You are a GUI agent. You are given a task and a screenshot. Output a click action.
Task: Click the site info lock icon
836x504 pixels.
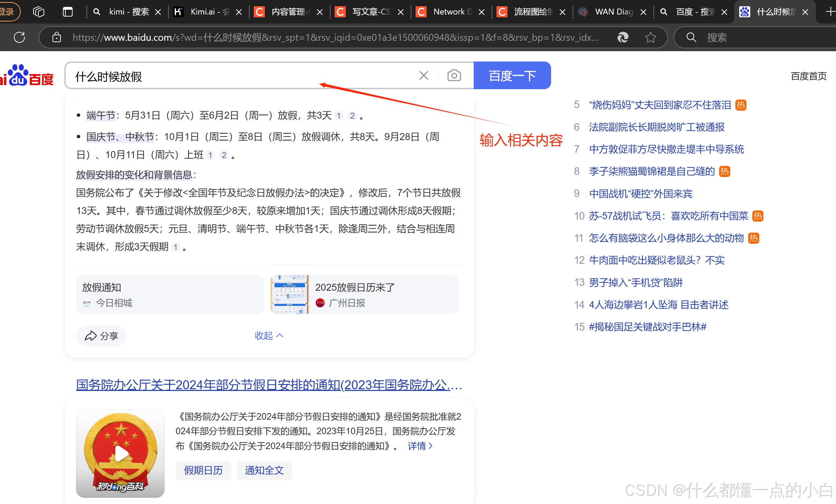[57, 37]
